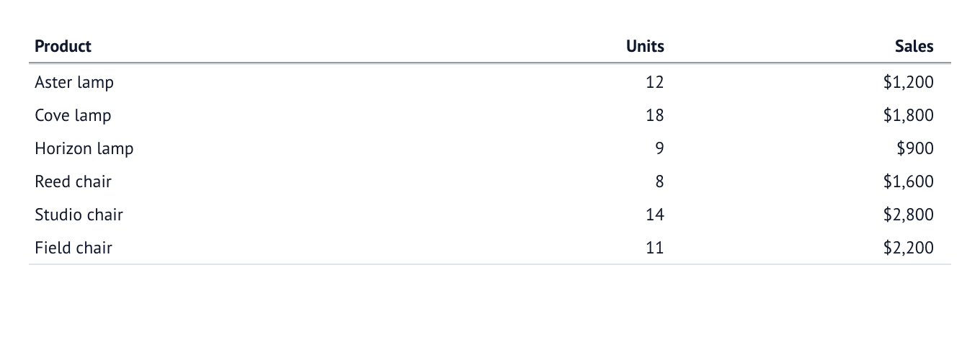Click the units value 18 for Cove lamp
The height and width of the screenshot is (337, 980).
(x=654, y=115)
